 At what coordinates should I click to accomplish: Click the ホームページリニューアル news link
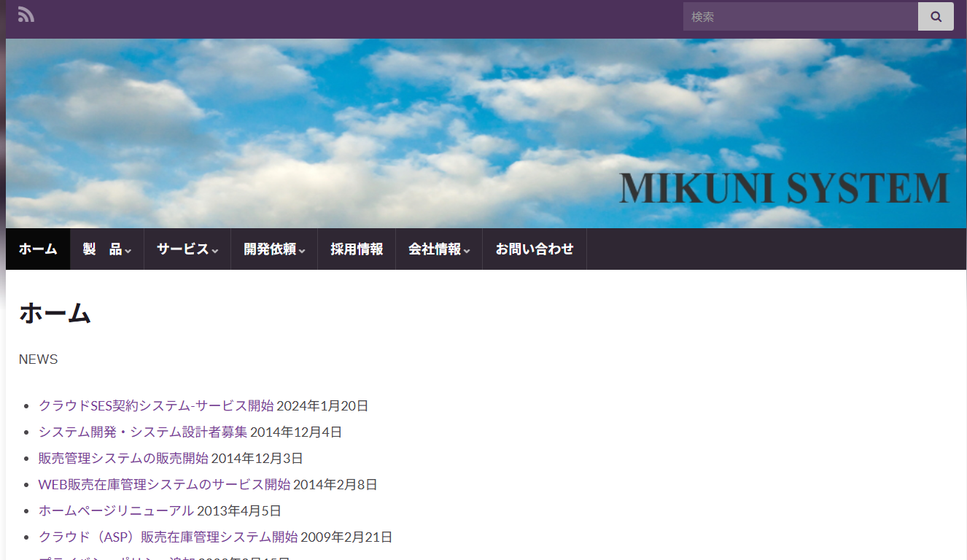pos(116,511)
